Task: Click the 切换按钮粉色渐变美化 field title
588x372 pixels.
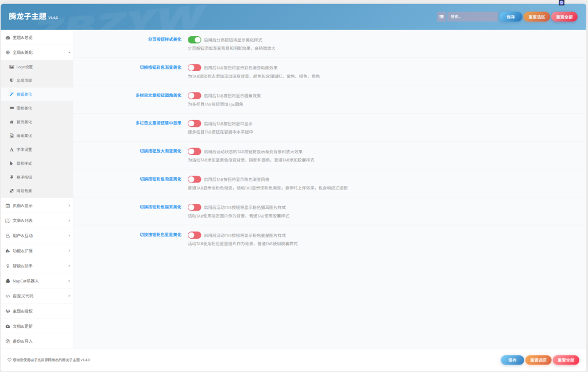Action: (x=161, y=179)
